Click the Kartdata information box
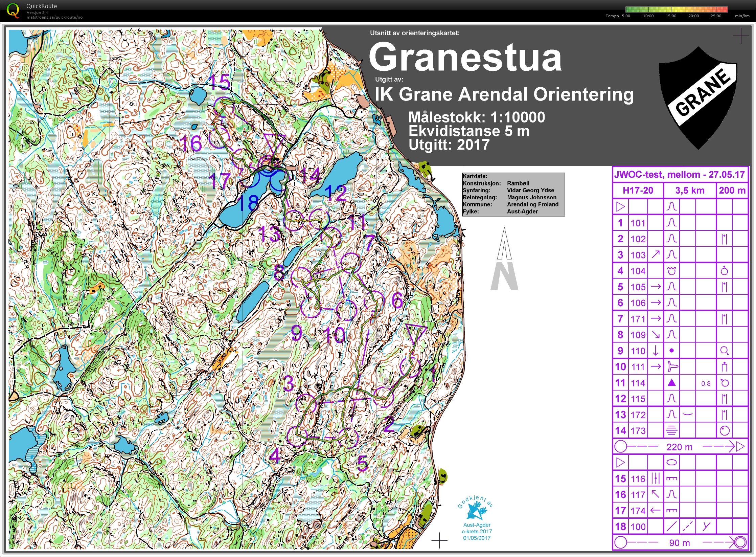 pos(513,195)
